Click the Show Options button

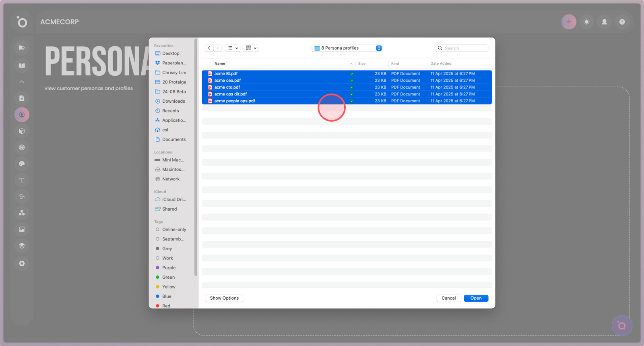click(224, 298)
